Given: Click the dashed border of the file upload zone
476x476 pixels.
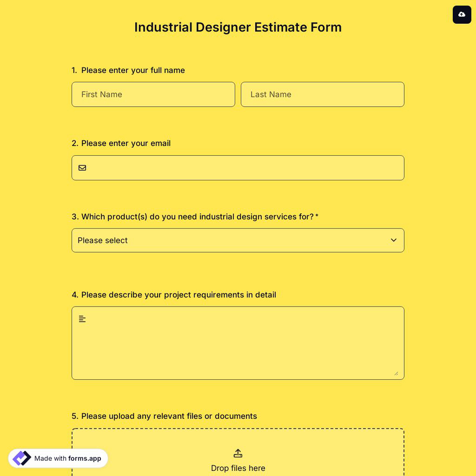Looking at the screenshot, I should [x=238, y=428].
